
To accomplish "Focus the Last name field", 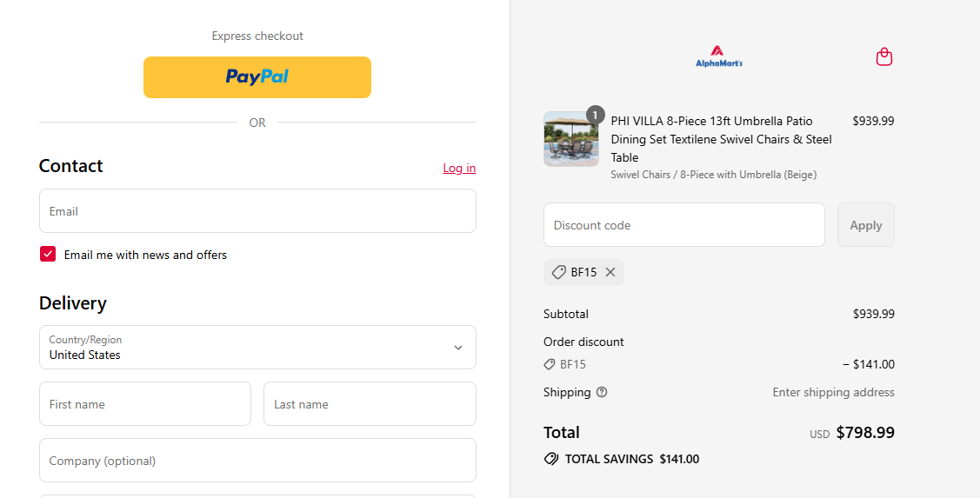I will (x=370, y=404).
